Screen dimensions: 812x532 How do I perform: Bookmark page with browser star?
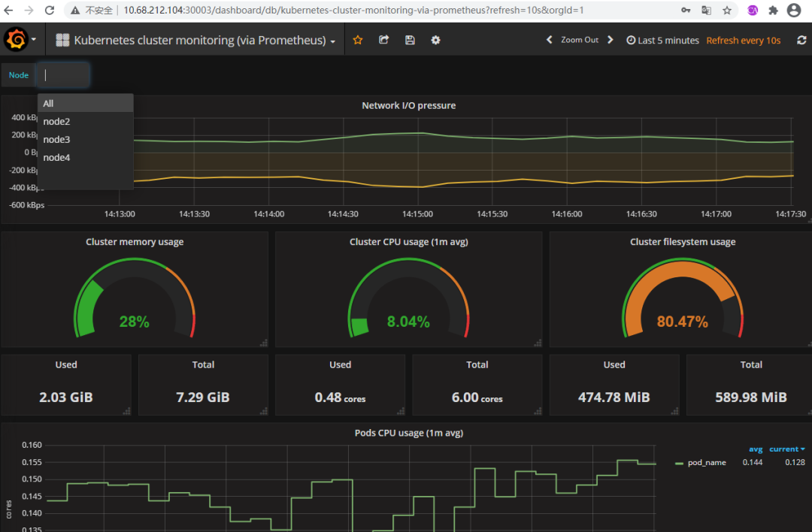[727, 11]
